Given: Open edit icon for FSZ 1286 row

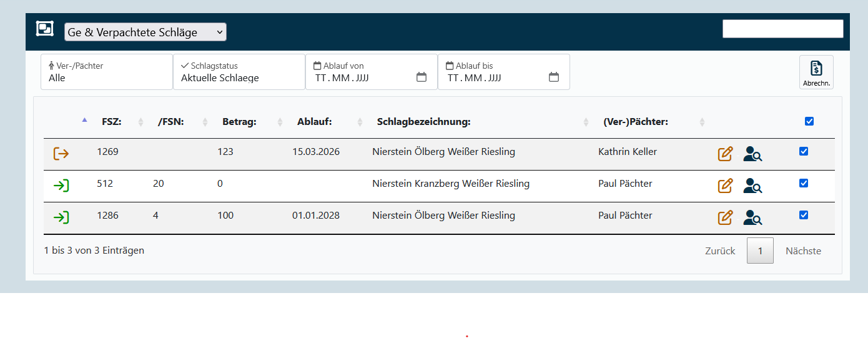Looking at the screenshot, I should [725, 217].
